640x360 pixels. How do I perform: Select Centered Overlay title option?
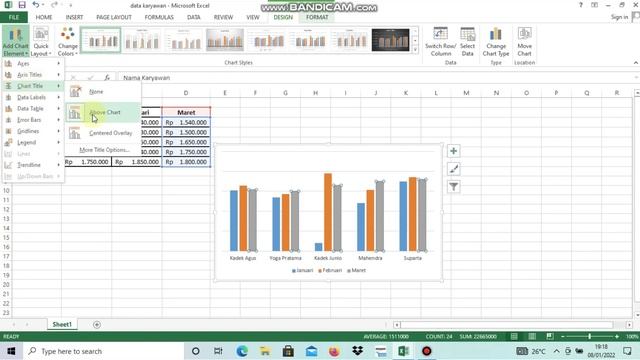click(x=103, y=133)
